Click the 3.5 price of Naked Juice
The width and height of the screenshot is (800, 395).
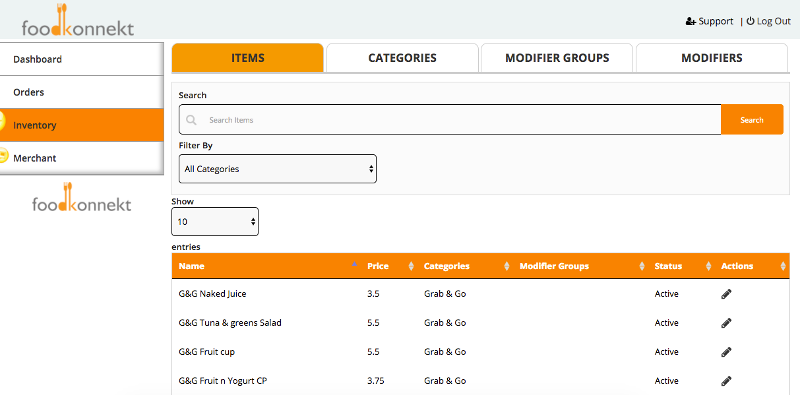[x=373, y=294]
